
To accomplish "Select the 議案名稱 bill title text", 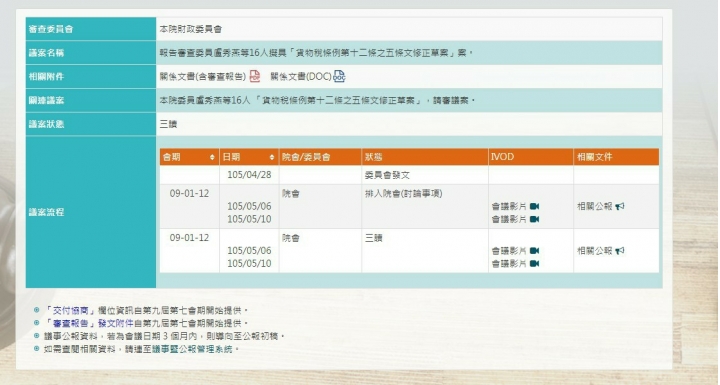I will [316, 53].
